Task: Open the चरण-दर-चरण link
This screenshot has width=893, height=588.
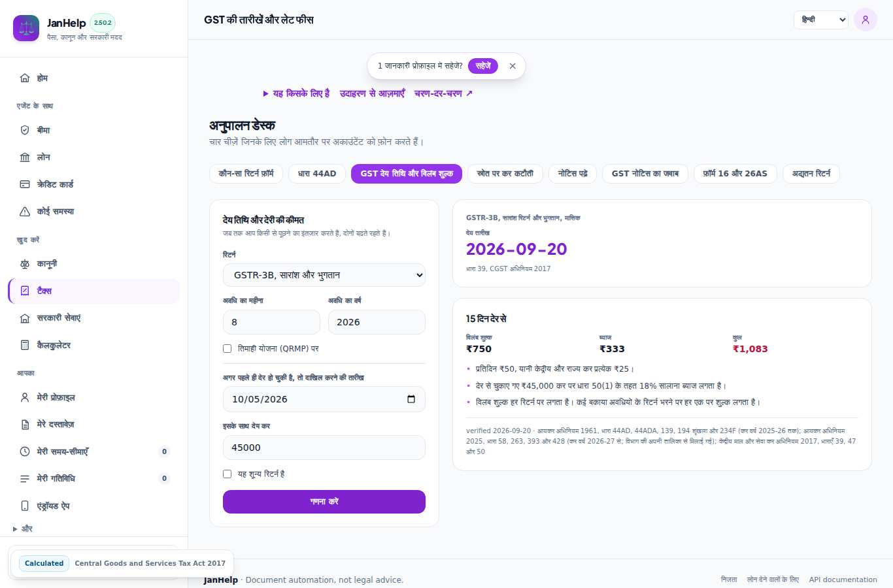Action: pos(443,93)
